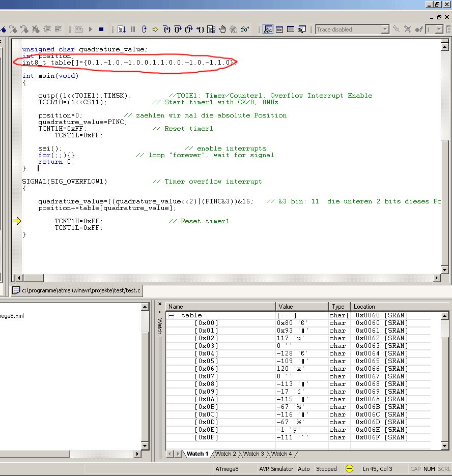Switch to the Watch 4 tab

[281, 454]
